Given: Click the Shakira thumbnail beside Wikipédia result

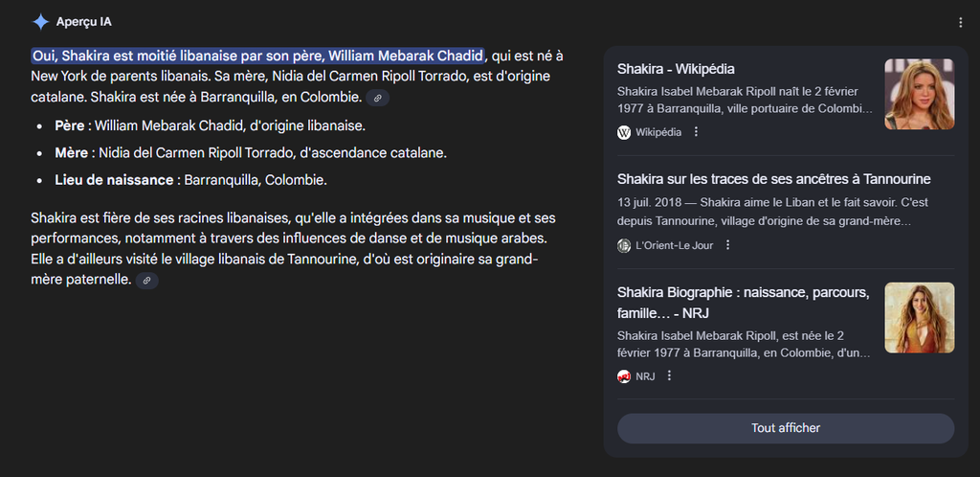Looking at the screenshot, I should (x=919, y=94).
